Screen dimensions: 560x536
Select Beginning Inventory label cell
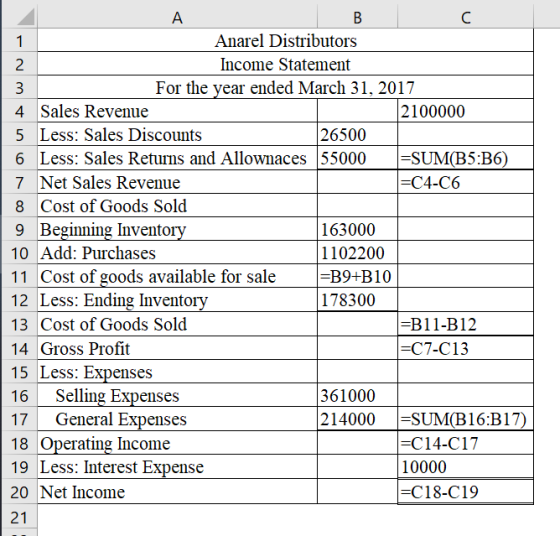pos(178,229)
